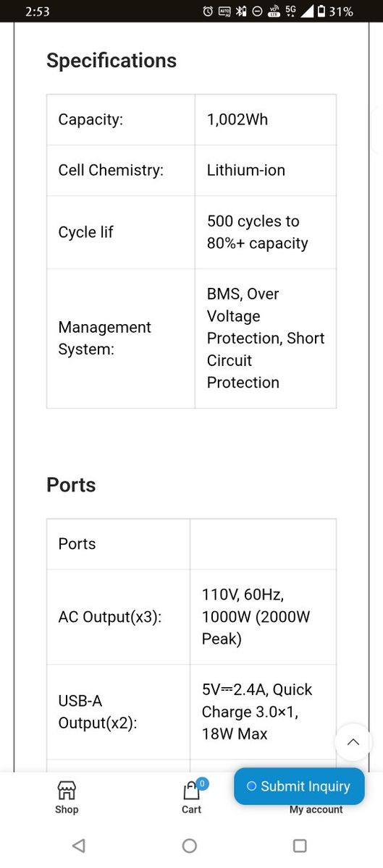Image resolution: width=383 pixels, height=868 pixels.
Task: Tap the Shop storefront icon
Action: (67, 790)
